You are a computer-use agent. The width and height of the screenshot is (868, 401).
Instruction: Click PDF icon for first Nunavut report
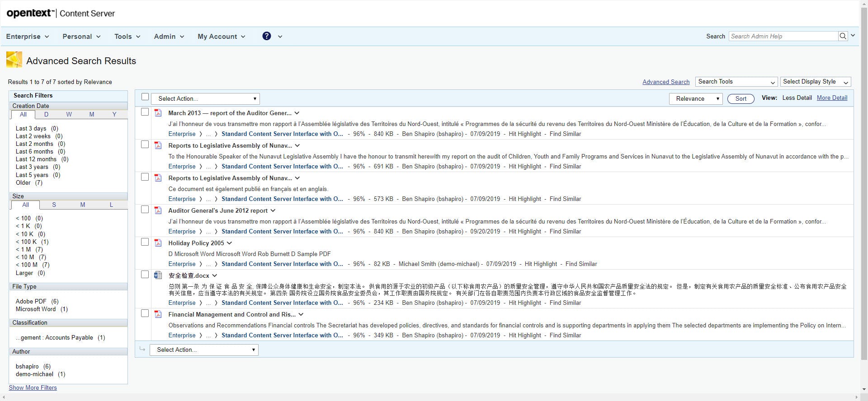coord(158,145)
